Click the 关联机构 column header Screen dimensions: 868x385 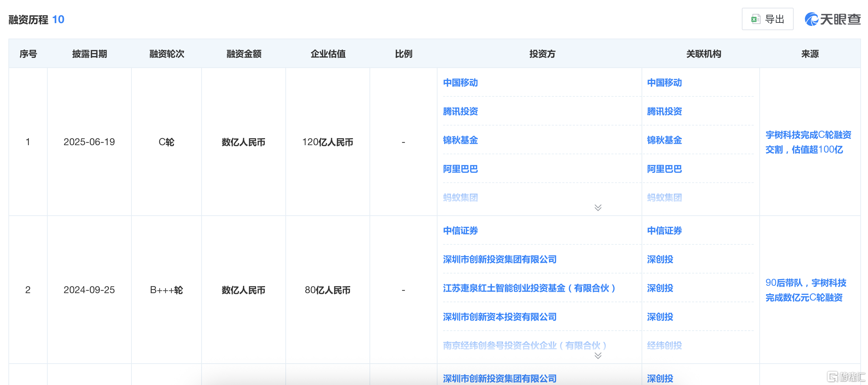tap(704, 54)
